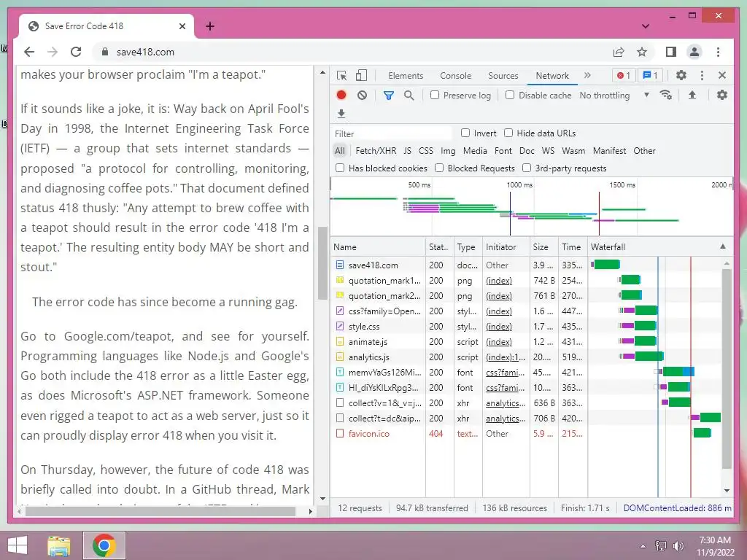This screenshot has width=747, height=560.
Task: Click the browser forward arrow
Action: 53,52
